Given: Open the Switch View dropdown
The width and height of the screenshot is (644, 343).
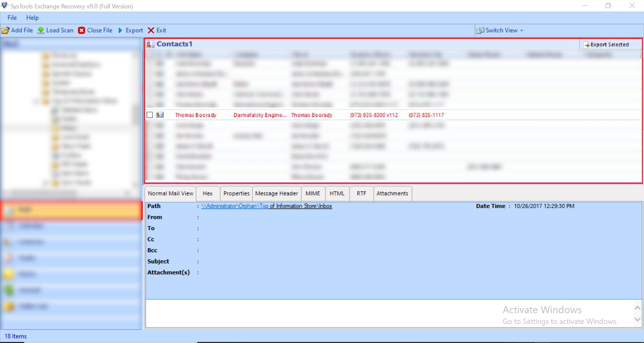Looking at the screenshot, I should [521, 30].
